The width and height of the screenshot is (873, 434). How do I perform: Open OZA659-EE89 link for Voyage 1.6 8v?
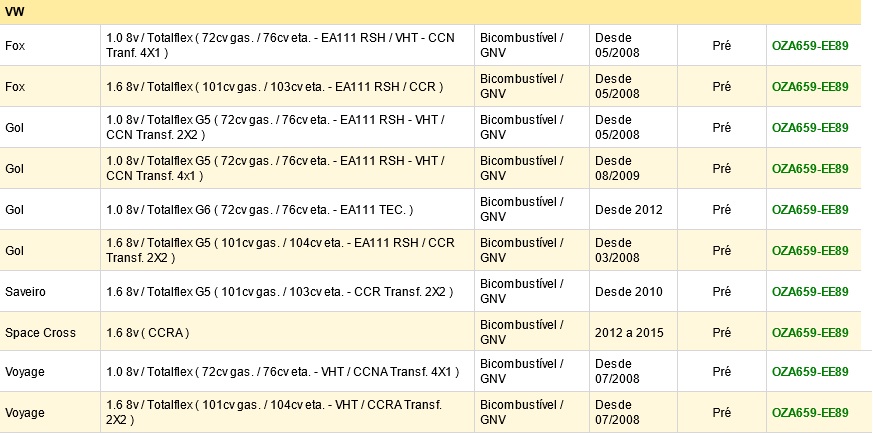tap(810, 413)
